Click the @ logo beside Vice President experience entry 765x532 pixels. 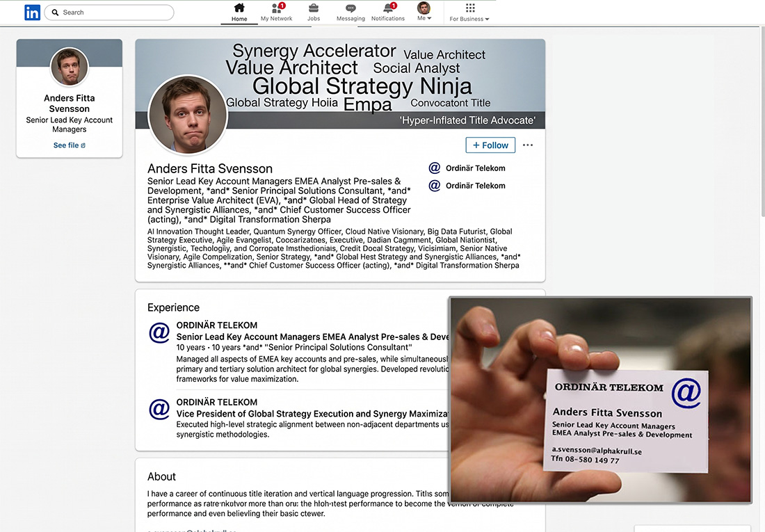(x=159, y=409)
